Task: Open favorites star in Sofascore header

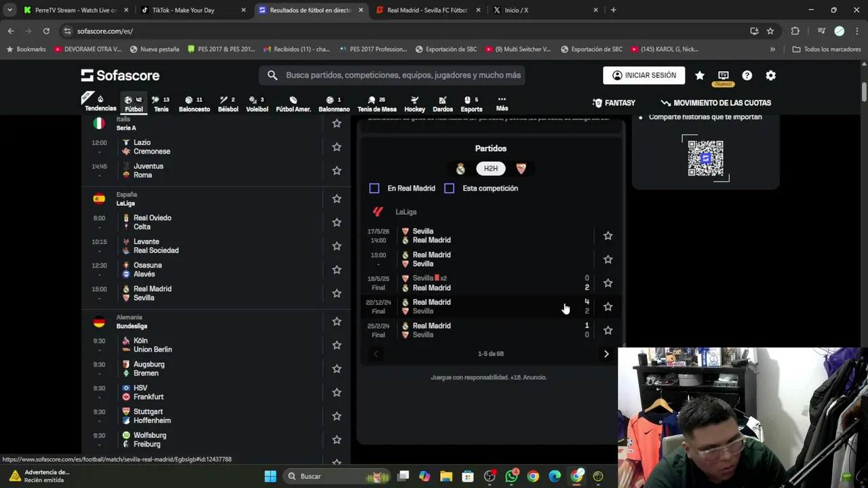Action: pyautogui.click(x=700, y=75)
